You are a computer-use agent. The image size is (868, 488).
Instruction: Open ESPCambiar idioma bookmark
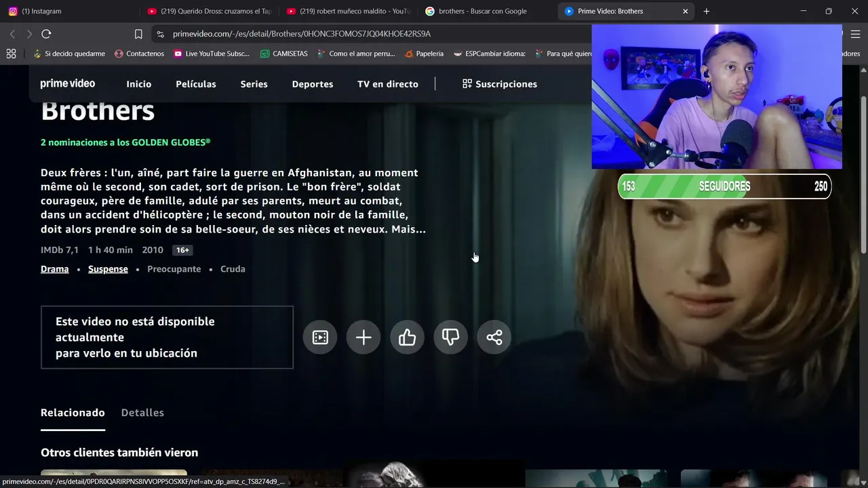[x=490, y=54]
